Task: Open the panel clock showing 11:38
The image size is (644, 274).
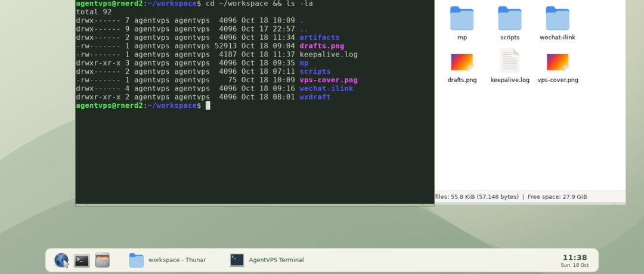Action: [x=575, y=260]
